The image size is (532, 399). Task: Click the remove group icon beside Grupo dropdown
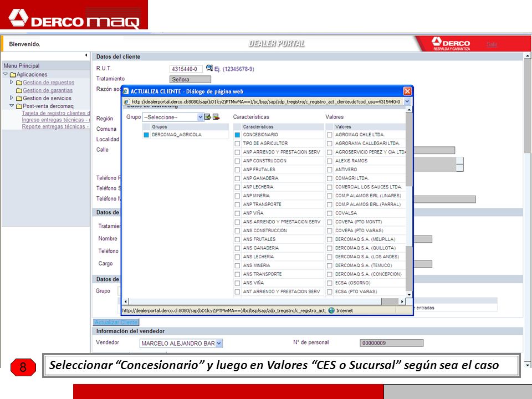[216, 117]
